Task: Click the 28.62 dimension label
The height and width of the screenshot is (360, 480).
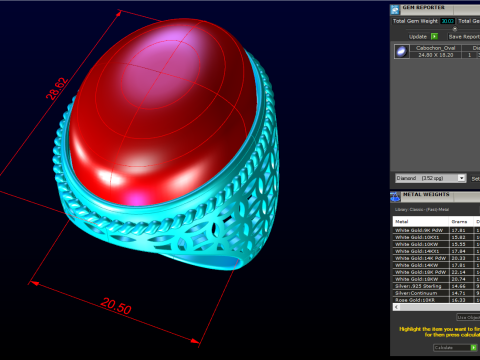Action: click(x=57, y=89)
